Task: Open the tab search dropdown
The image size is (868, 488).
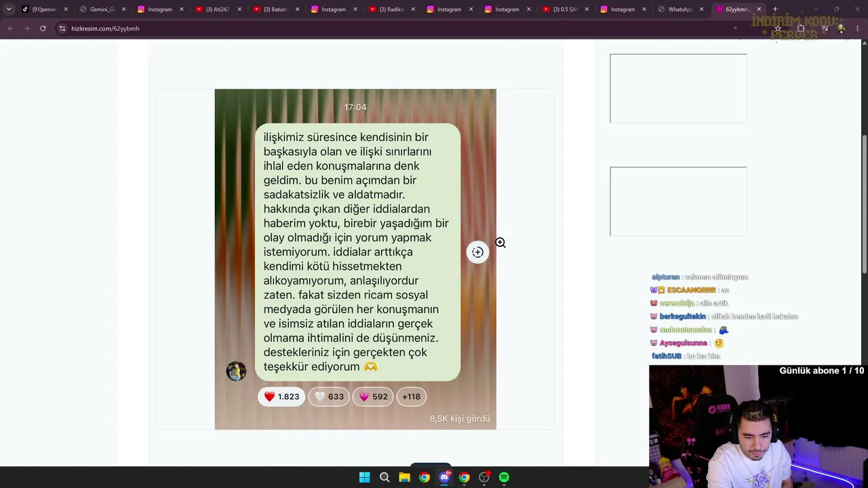Action: point(9,9)
